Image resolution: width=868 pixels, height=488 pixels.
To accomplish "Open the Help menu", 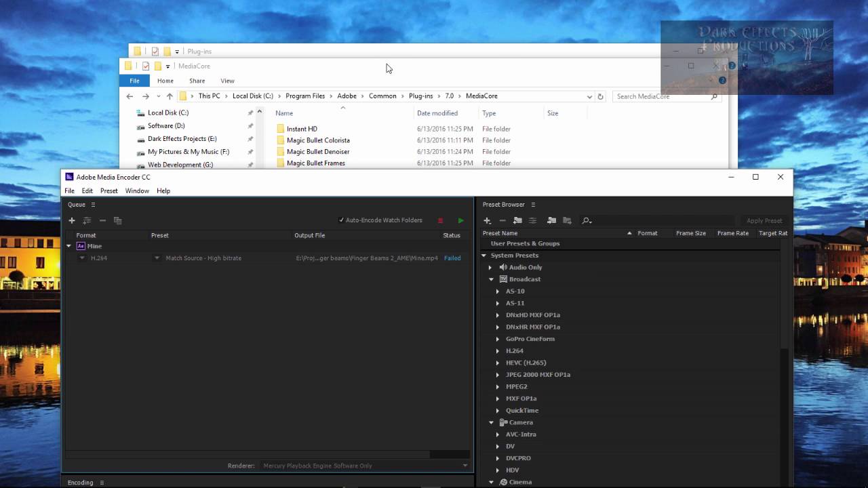I will [163, 191].
